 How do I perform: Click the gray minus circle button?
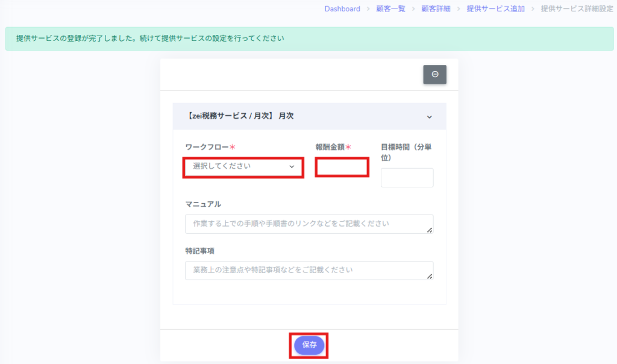click(x=434, y=75)
